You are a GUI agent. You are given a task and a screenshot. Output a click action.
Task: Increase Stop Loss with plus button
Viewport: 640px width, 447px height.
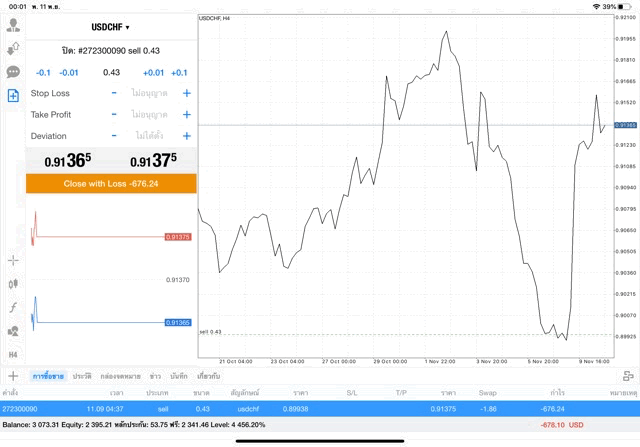(186, 93)
